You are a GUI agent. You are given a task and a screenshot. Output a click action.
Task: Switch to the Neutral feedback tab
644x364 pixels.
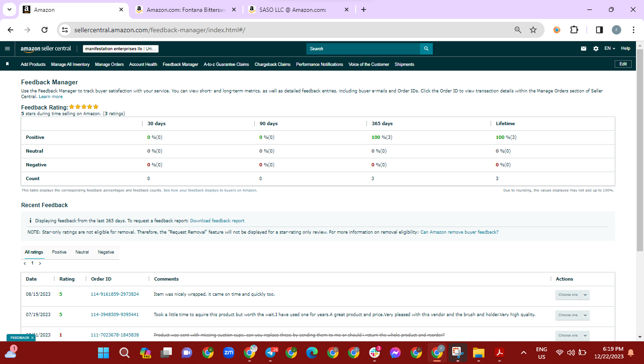(x=82, y=252)
